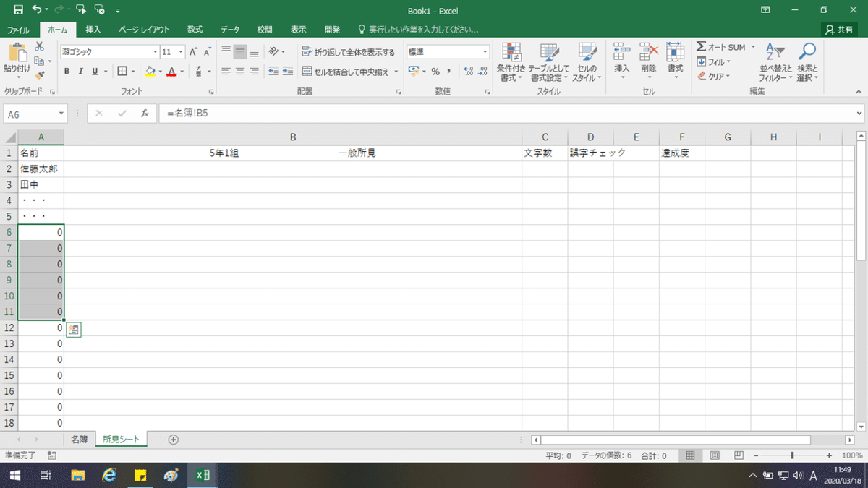Click the 共有 share button
Image resolution: width=868 pixels, height=488 pixels.
(x=839, y=30)
